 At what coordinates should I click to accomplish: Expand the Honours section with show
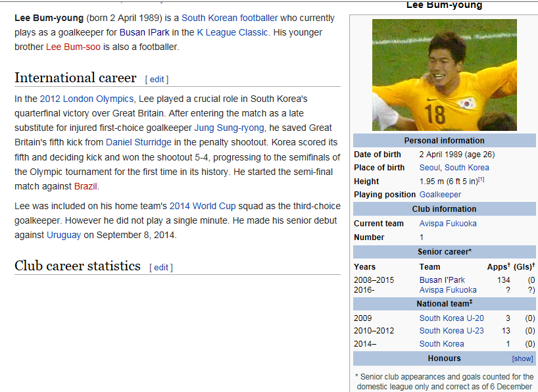point(522,358)
